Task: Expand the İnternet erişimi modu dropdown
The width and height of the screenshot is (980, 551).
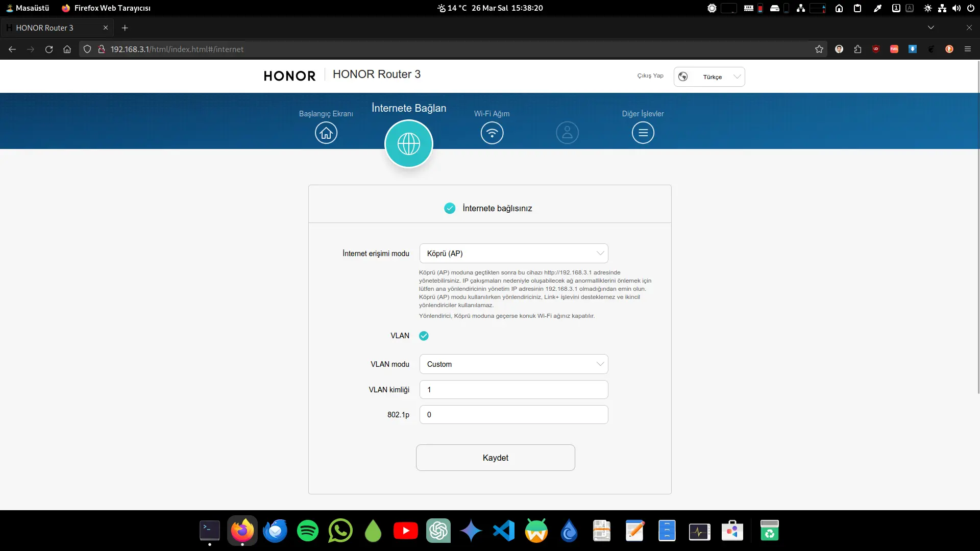Action: (514, 254)
